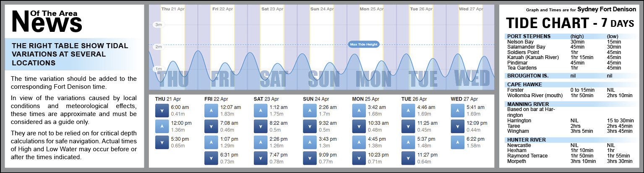Click the Max Tide Height label on graph

(x=363, y=44)
